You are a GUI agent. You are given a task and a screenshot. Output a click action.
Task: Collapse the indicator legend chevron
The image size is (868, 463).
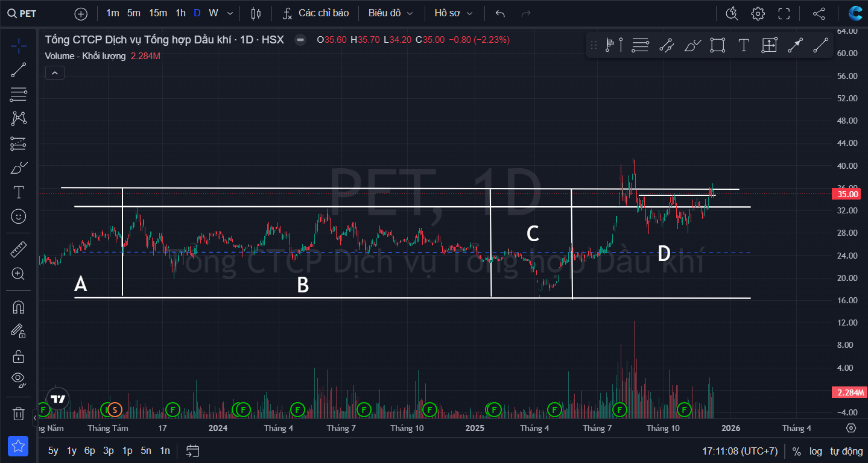(x=54, y=73)
